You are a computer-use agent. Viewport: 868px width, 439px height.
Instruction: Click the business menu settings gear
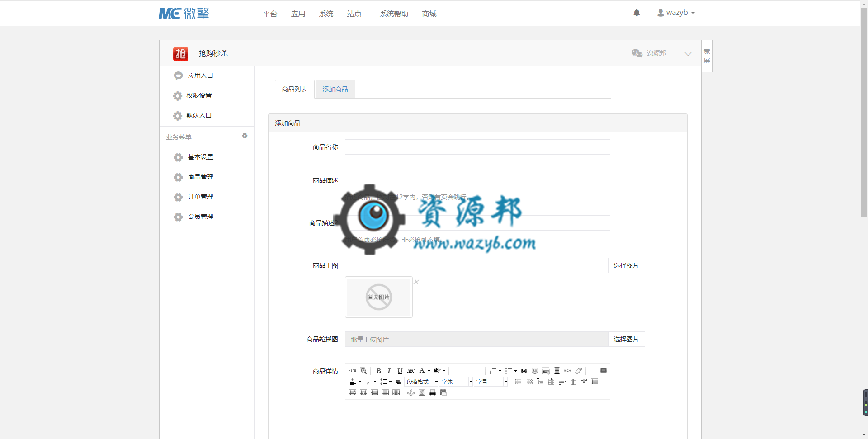point(245,136)
